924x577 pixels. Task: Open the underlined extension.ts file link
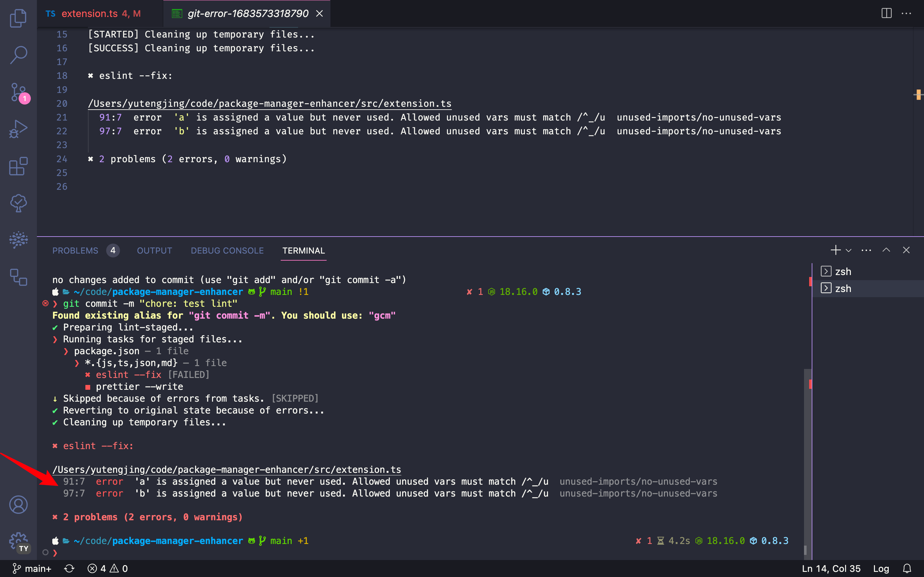point(269,103)
